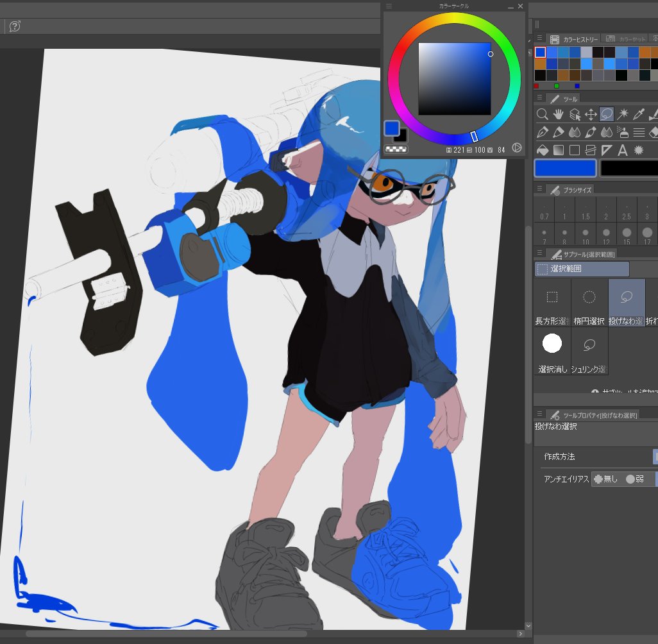The width and height of the screenshot is (658, 644).
Task: Open the Tool palette hamburger menu
Action: pos(539,97)
